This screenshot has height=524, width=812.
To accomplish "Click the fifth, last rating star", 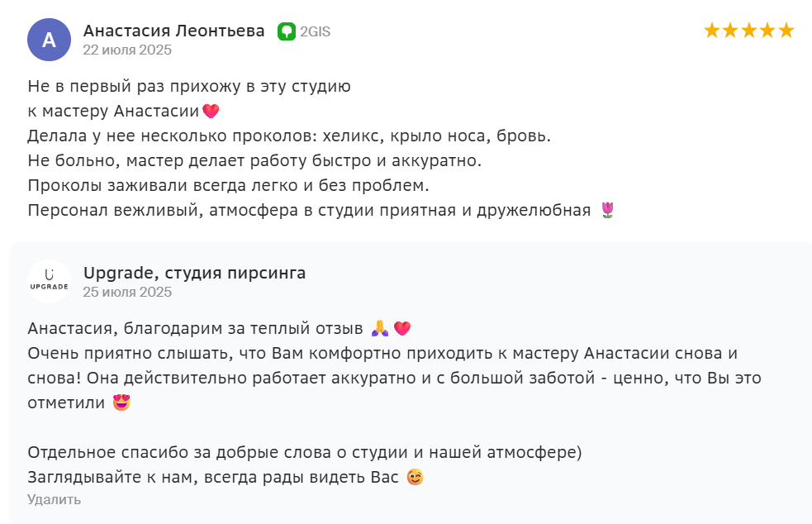I will pos(786,31).
